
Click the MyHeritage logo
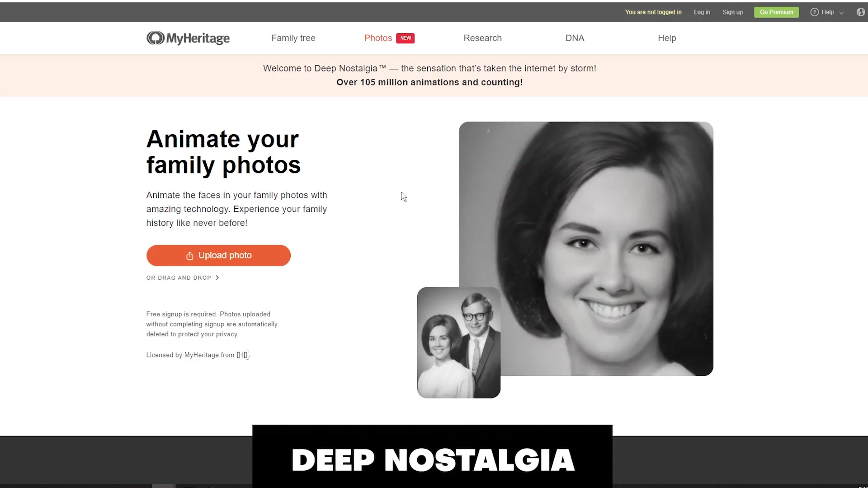tap(188, 38)
